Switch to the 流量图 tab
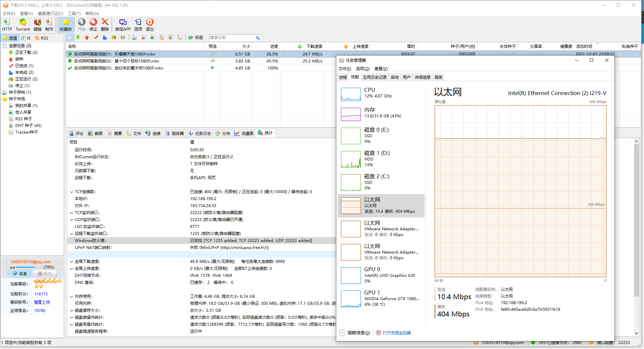 point(244,133)
